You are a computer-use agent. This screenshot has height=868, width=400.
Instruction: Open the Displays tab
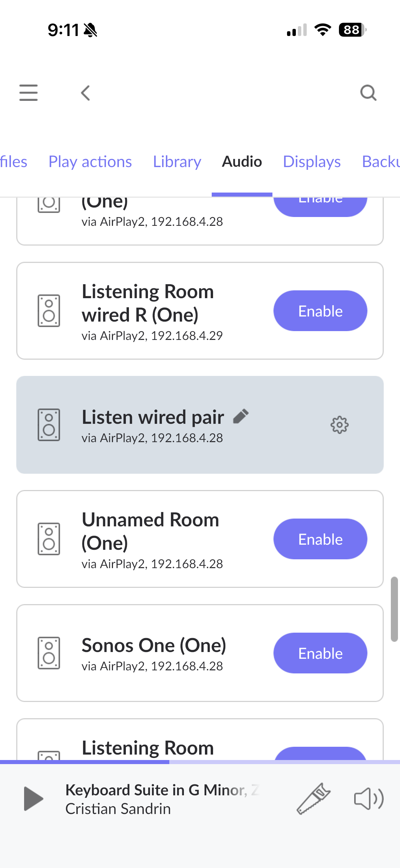311,162
